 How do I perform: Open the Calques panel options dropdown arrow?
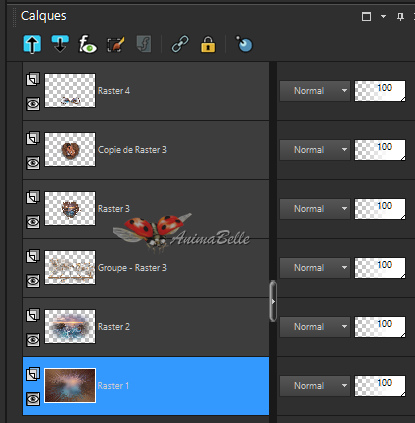383,16
